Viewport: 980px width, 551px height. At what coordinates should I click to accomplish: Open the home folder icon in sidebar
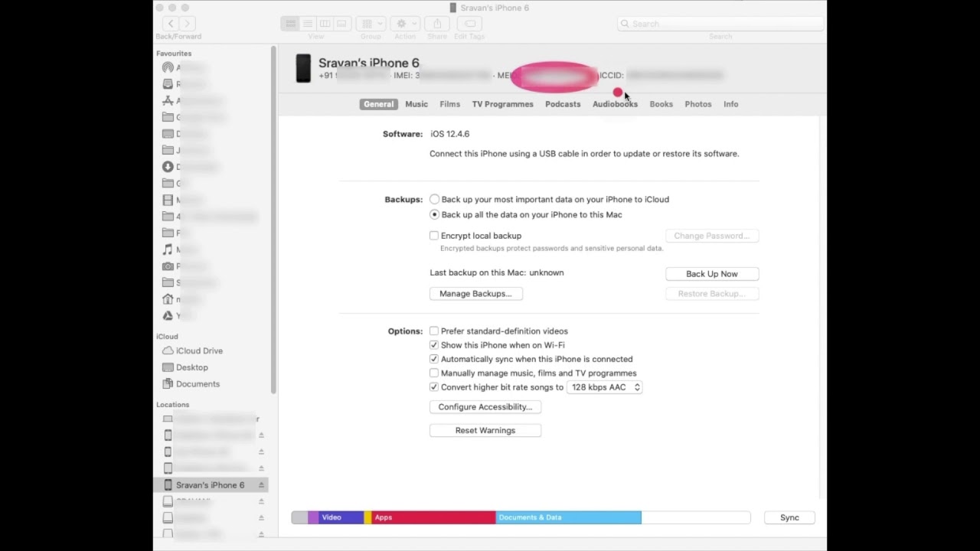(168, 299)
